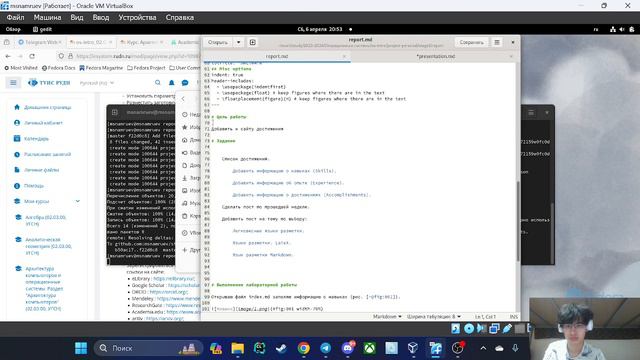Open the Ввод menu in VirtualBox

[101, 18]
